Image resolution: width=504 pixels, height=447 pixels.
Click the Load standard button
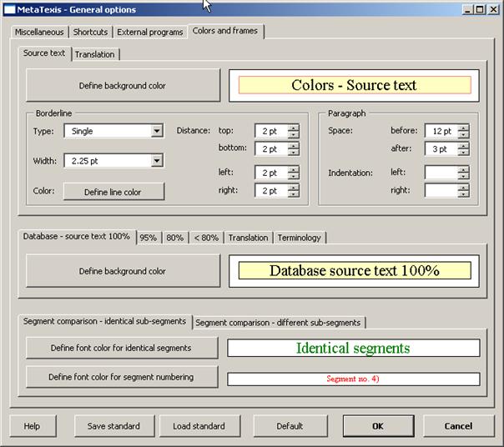tap(199, 426)
